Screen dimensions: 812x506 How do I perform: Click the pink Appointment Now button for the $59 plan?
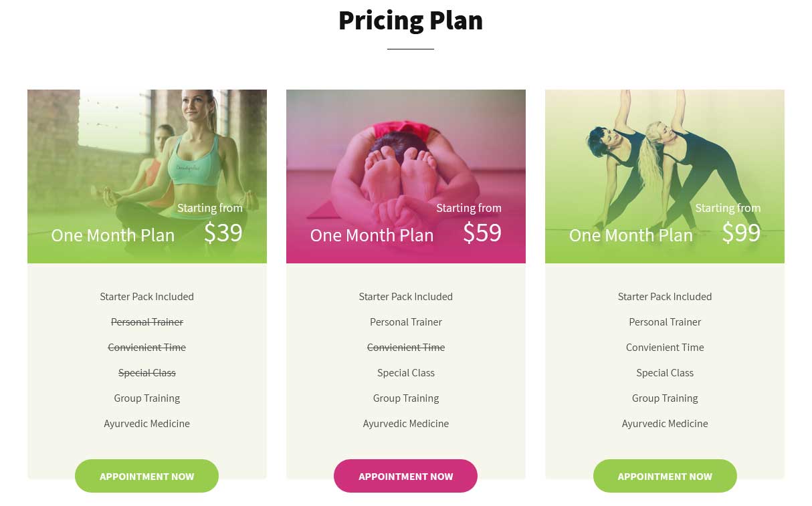(405, 476)
